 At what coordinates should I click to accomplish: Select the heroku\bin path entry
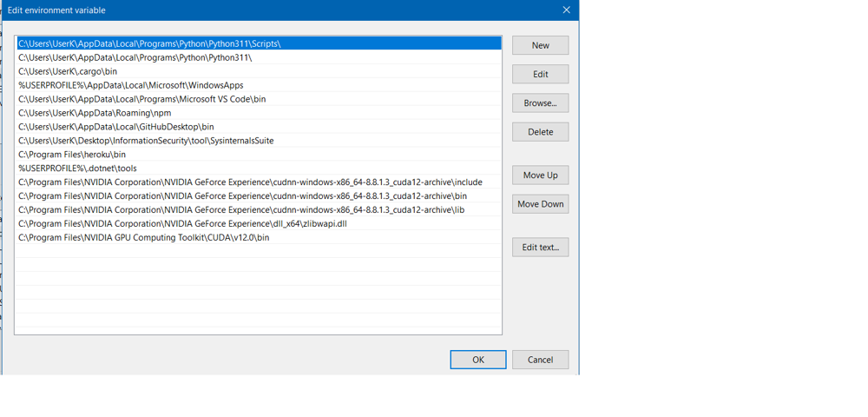point(259,155)
